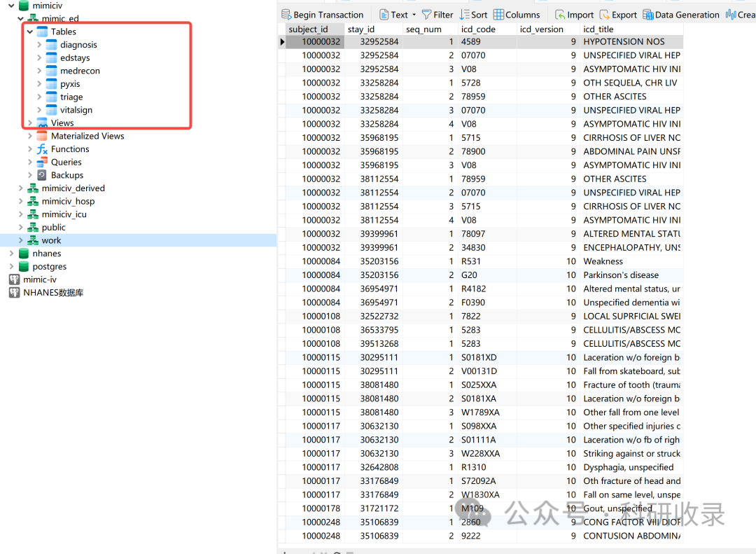This screenshot has height=554, width=756.
Task: Click the icd_code column header
Action: coord(486,29)
